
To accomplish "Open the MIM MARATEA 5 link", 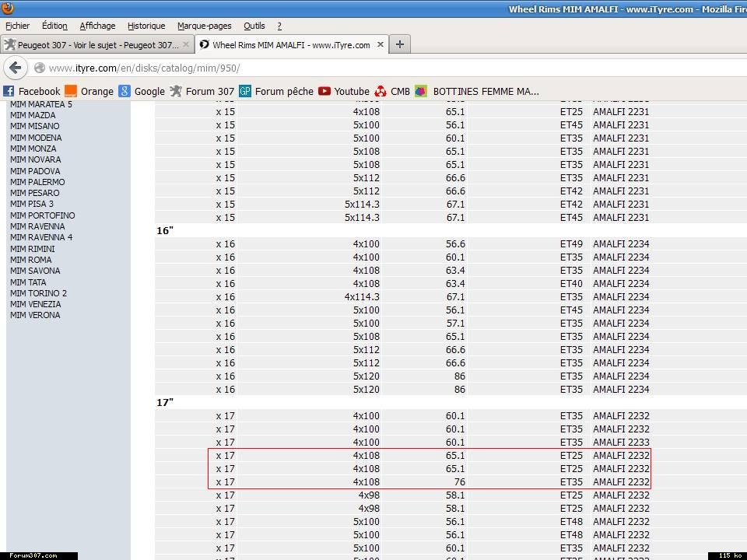I will pos(41,104).
